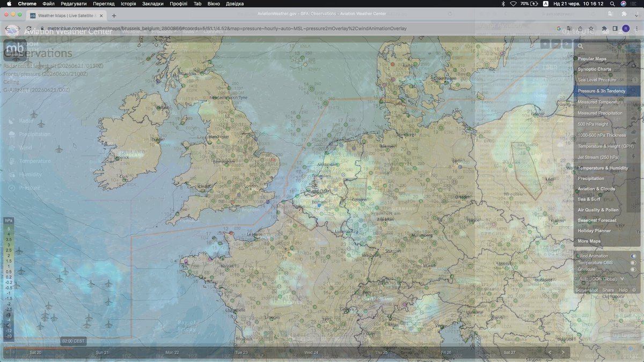Viewport: 644px width, 362px height.
Task: Click the Bluetooth menu bar icon
Action: [x=503, y=3]
